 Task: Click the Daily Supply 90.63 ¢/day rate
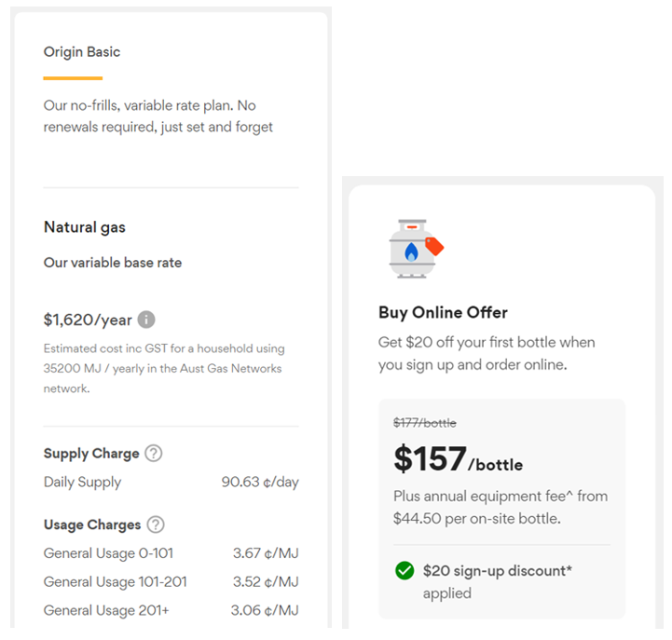[x=259, y=483]
